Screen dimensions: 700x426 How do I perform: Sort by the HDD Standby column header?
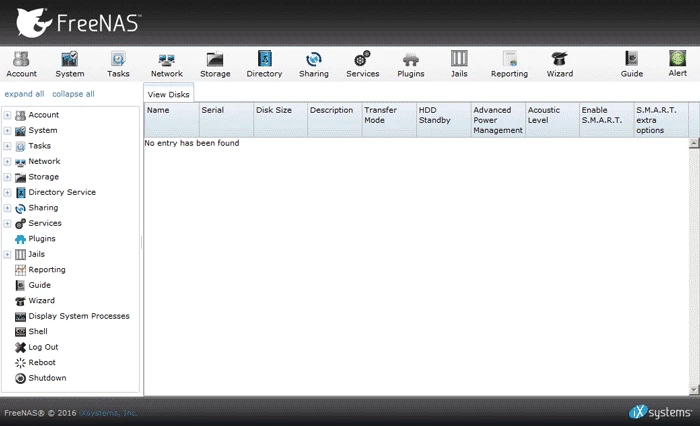[x=444, y=120]
